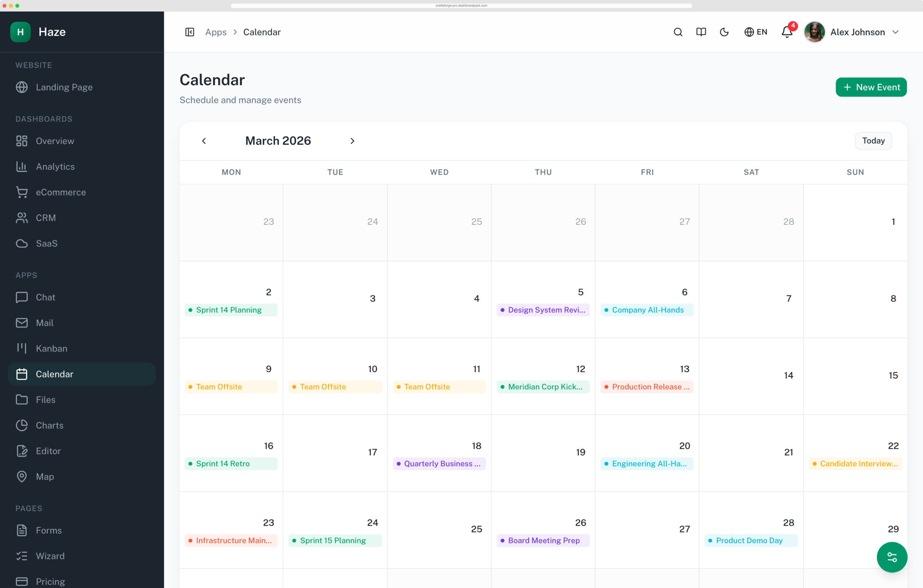The image size is (923, 588).
Task: Open Kanban board icon
Action: [22, 348]
